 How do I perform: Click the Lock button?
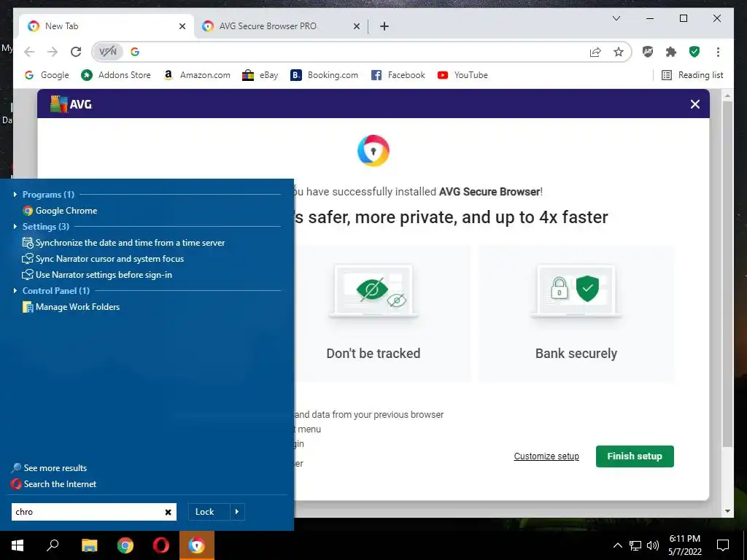pos(209,512)
